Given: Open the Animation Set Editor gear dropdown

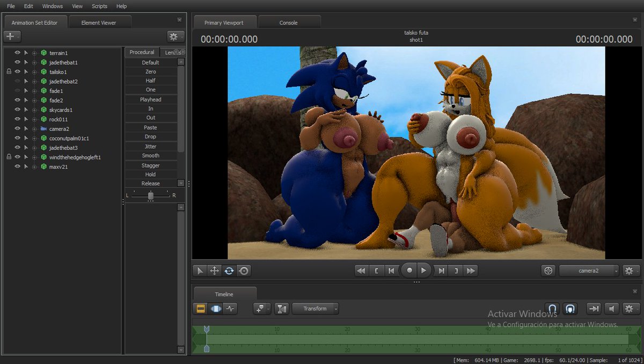Looking at the screenshot, I should tap(175, 37).
